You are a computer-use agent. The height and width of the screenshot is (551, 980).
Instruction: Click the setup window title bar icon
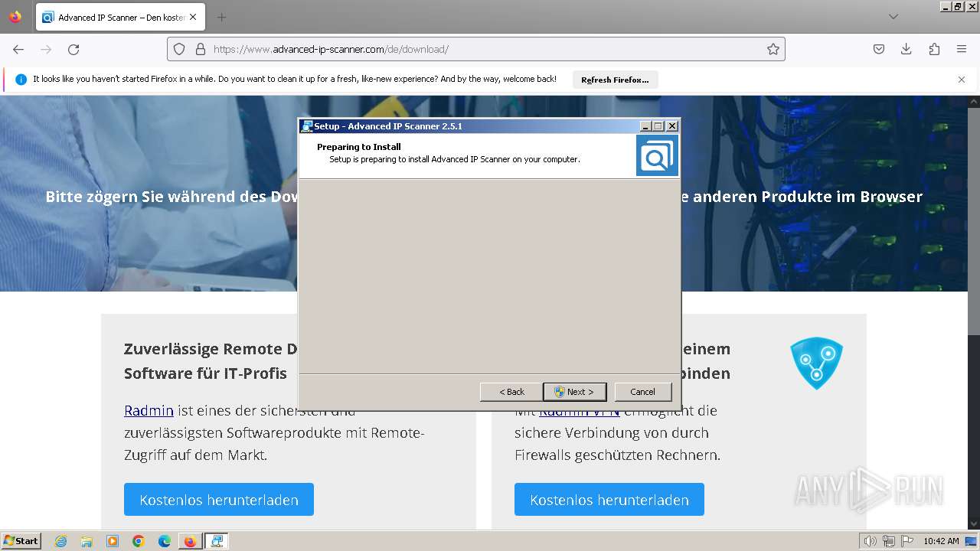pyautogui.click(x=307, y=126)
